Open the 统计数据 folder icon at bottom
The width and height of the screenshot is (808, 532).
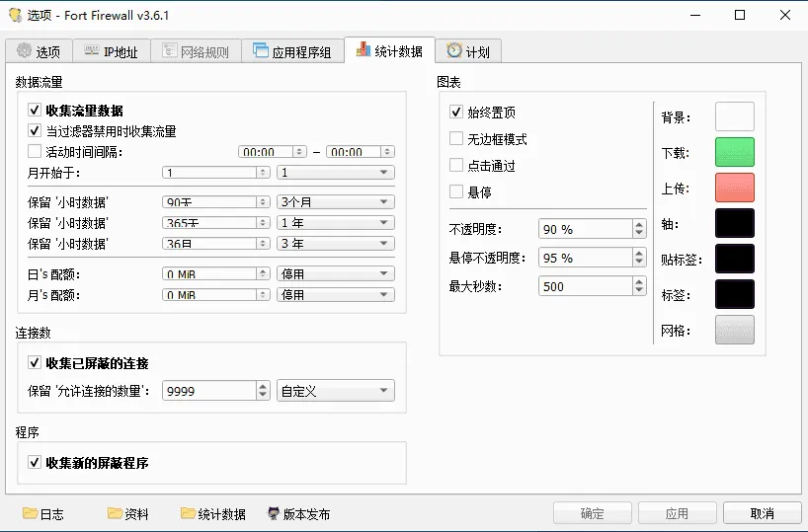coord(188,513)
